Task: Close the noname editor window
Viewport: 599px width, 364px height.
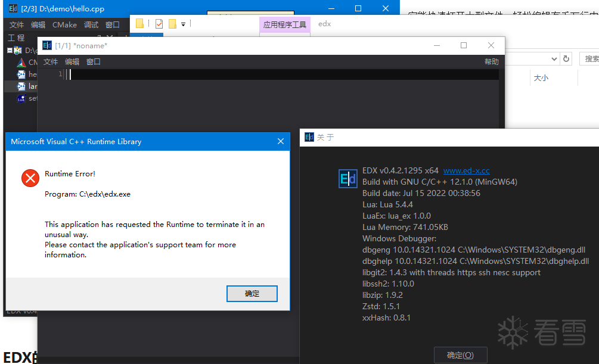Action: click(x=491, y=45)
